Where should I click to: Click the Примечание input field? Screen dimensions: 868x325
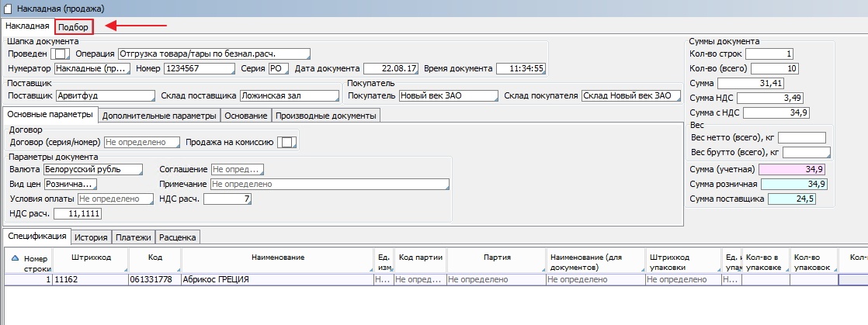329,185
